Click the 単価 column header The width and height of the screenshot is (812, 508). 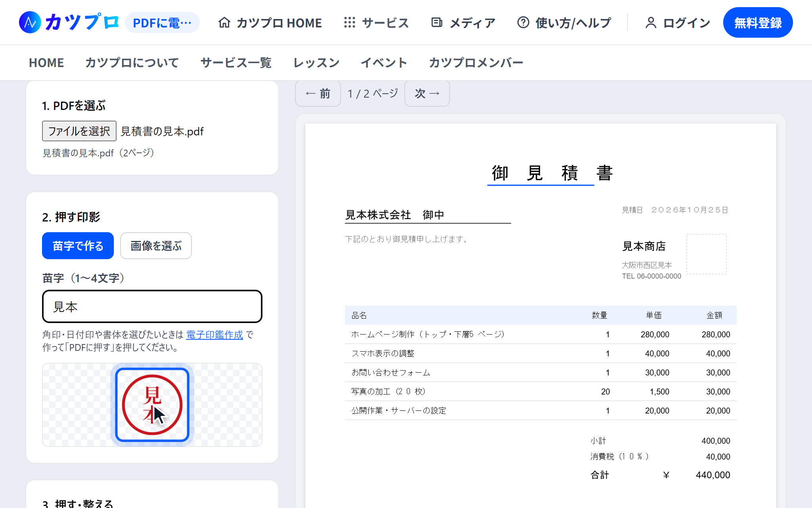tap(654, 315)
